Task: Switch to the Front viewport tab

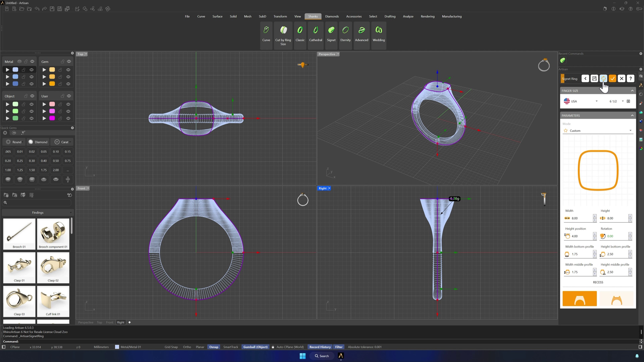Action: (x=109, y=322)
